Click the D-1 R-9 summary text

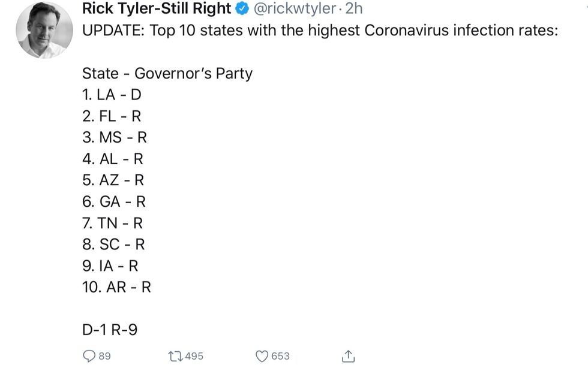click(110, 330)
